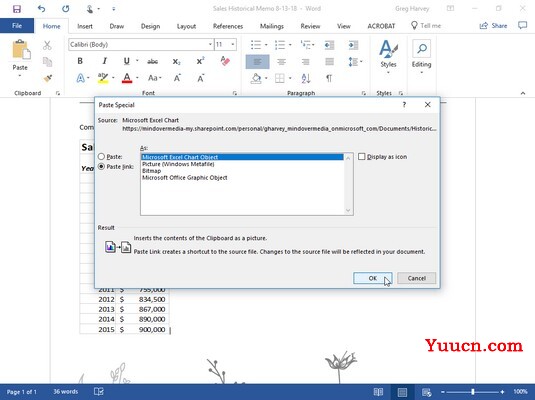The width and height of the screenshot is (535, 400).
Task: Open Comments pane icon near Share
Action: coord(522,25)
